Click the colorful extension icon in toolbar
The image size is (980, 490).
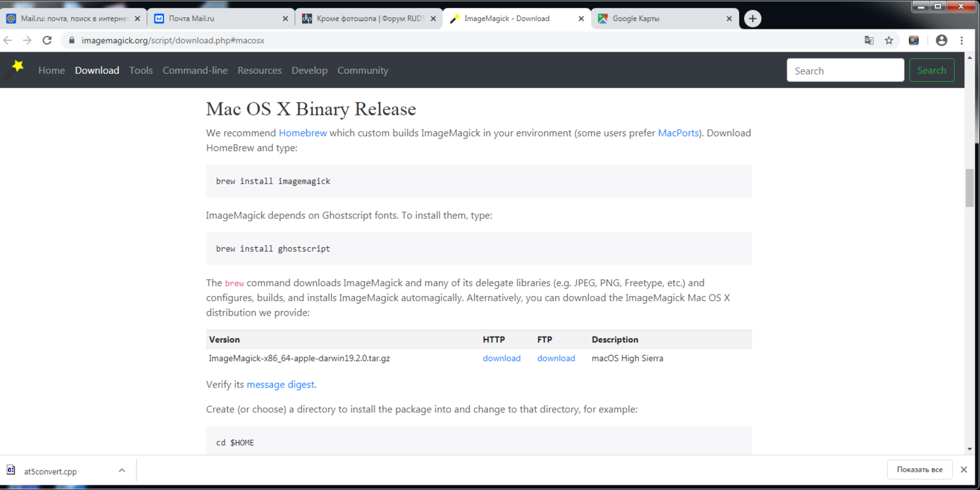(x=914, y=41)
